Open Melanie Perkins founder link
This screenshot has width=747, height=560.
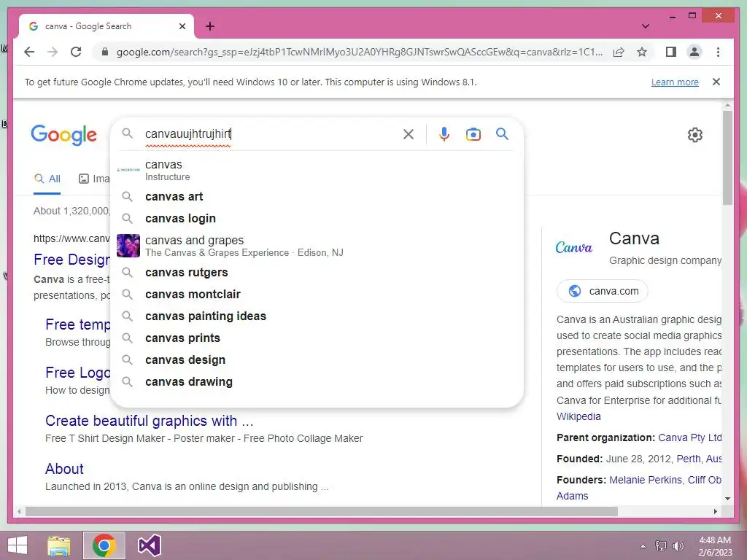(x=646, y=480)
